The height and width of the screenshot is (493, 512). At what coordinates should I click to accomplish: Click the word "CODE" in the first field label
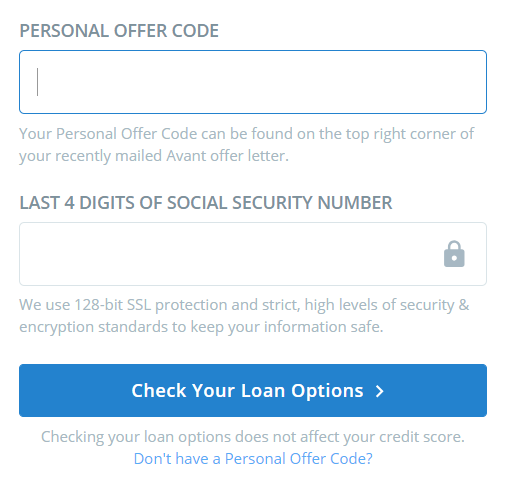pyautogui.click(x=195, y=31)
